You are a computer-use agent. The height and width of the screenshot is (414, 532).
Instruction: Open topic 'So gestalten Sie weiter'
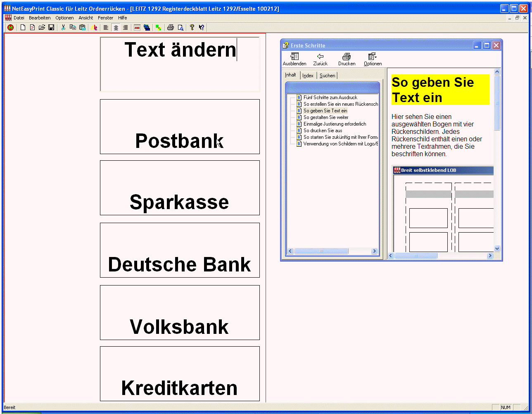tap(326, 117)
